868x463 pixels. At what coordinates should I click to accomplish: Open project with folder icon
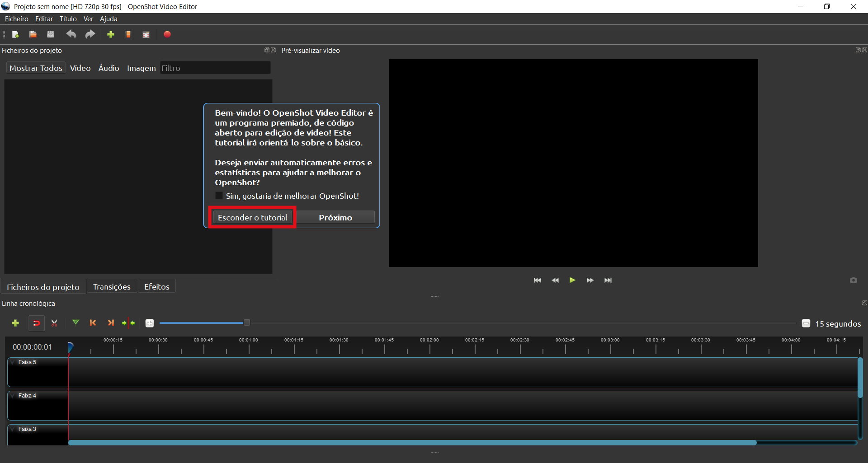pos(33,34)
